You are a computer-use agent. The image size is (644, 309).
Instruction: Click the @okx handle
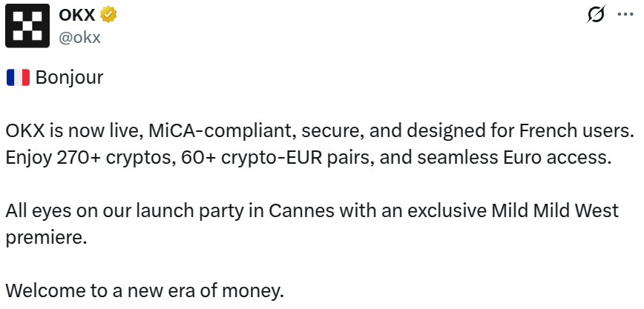(x=79, y=37)
